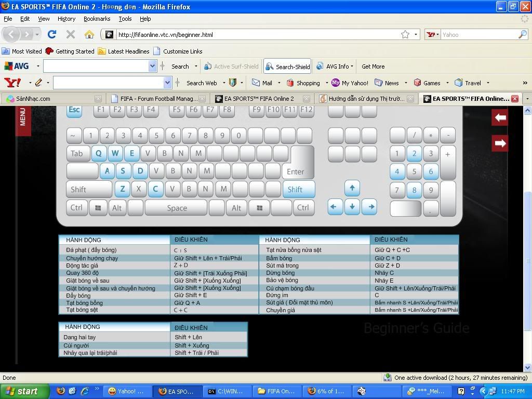Screen dimensions: 532x399
Task: Click the red right arrow on page
Action: point(500,143)
